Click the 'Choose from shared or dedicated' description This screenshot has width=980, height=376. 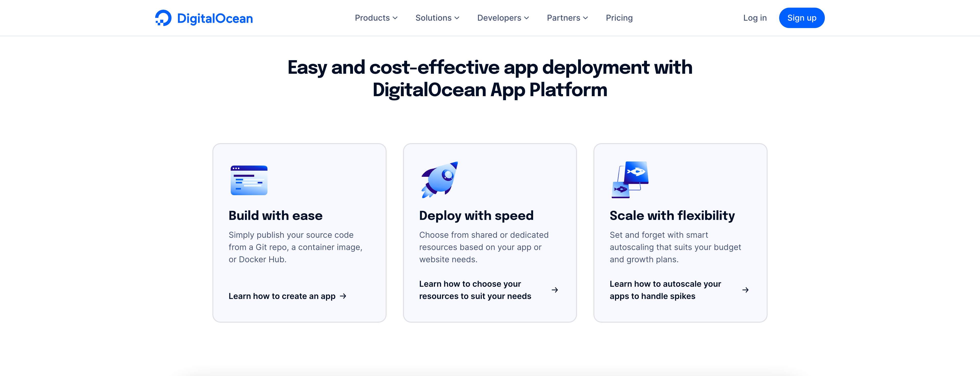pyautogui.click(x=484, y=247)
